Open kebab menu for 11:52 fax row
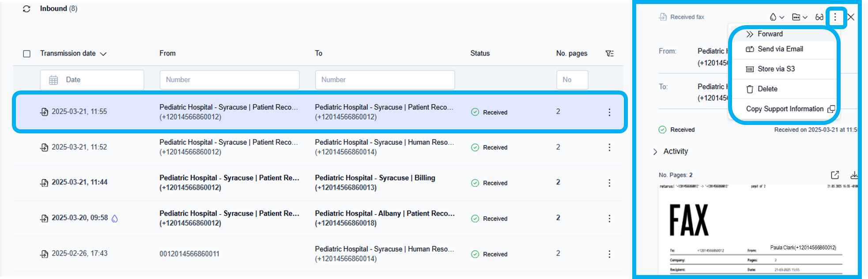The width and height of the screenshot is (868, 279). [609, 147]
